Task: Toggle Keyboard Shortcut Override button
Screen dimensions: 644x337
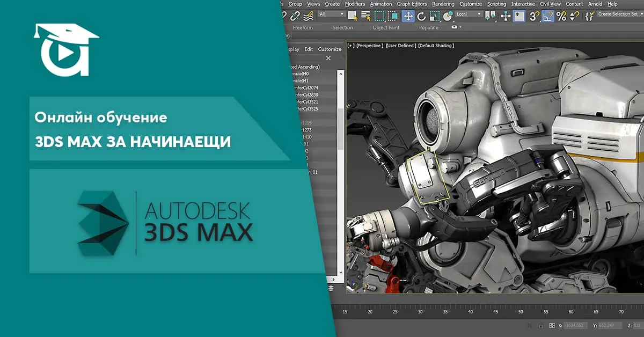Action: (519, 16)
